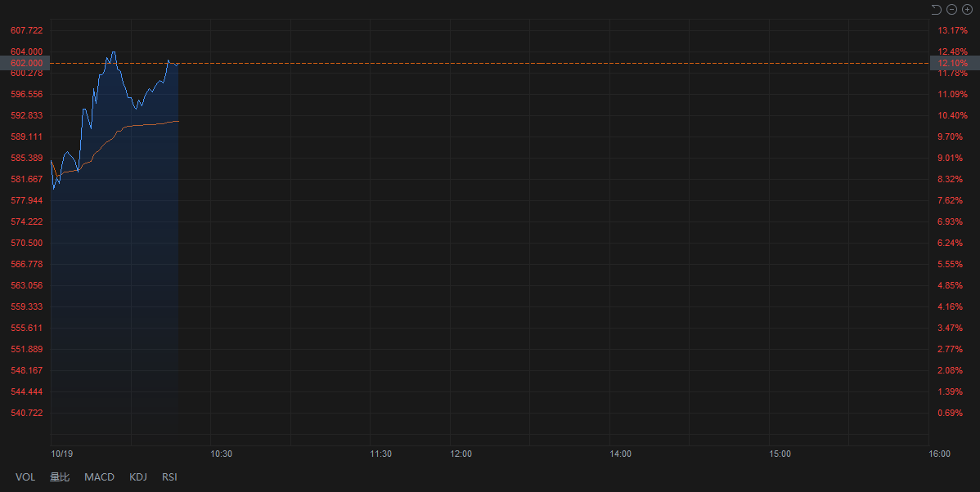Screen dimensions: 980x492
Task: Click the 604.000 price axis label
Action: click(27, 51)
